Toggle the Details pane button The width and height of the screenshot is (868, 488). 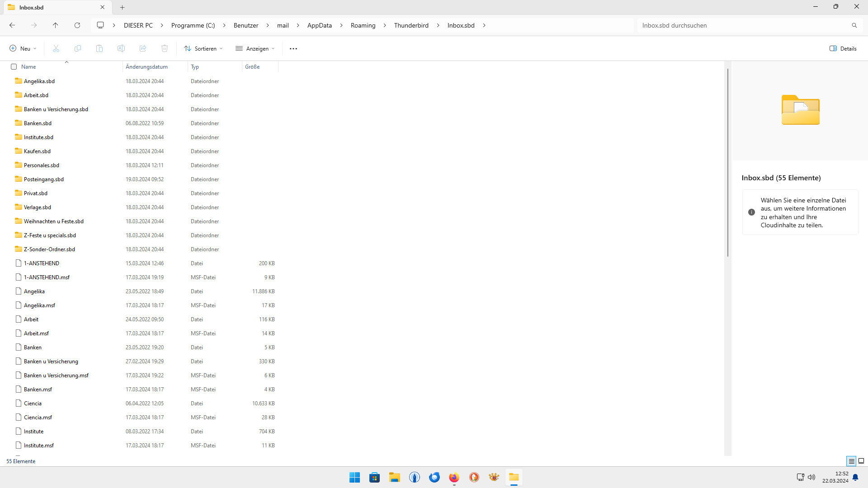tap(843, 48)
